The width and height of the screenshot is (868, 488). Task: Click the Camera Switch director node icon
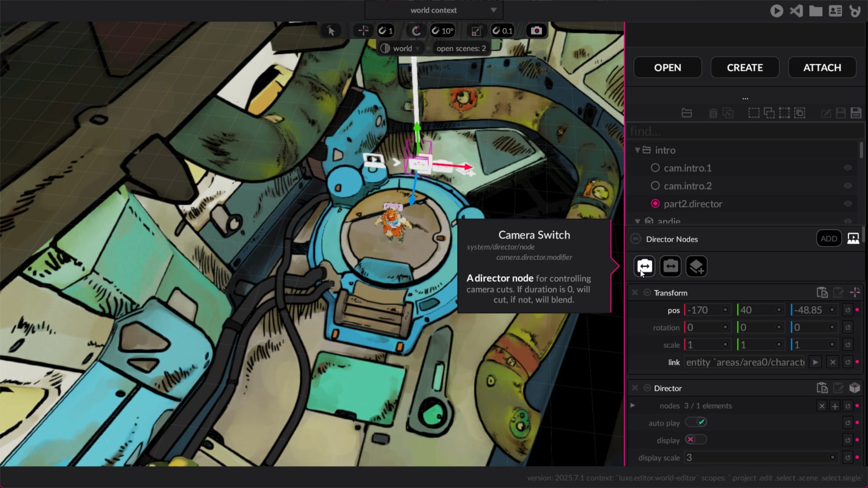click(644, 266)
